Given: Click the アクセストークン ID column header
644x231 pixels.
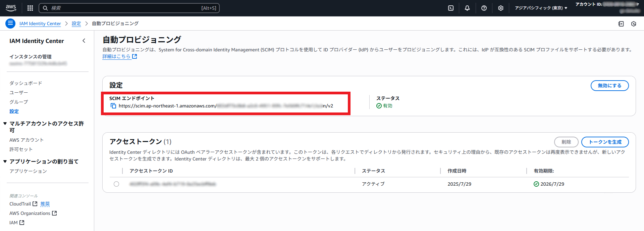Looking at the screenshot, I should [151, 171].
